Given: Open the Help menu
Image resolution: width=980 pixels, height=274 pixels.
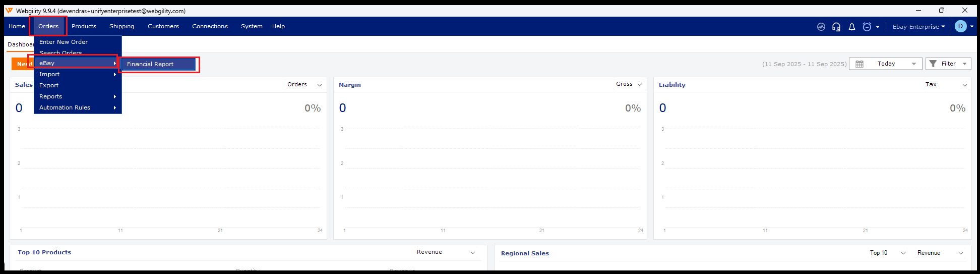Looking at the screenshot, I should [x=278, y=26].
